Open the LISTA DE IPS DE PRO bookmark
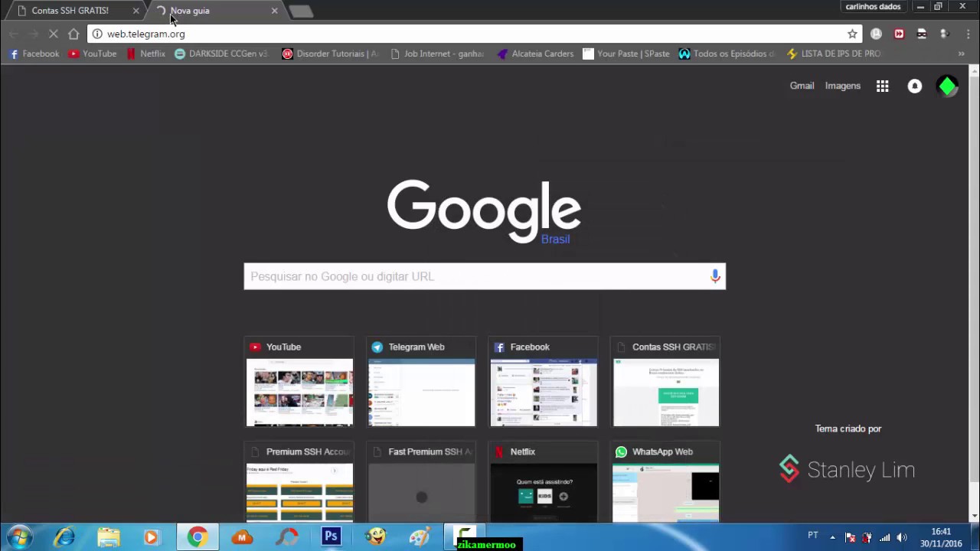 (x=834, y=54)
